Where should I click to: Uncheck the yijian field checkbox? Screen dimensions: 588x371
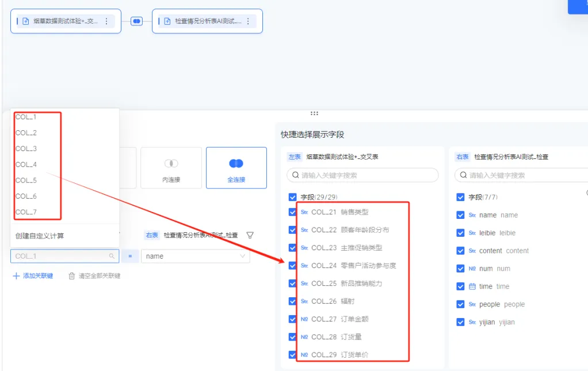click(460, 322)
